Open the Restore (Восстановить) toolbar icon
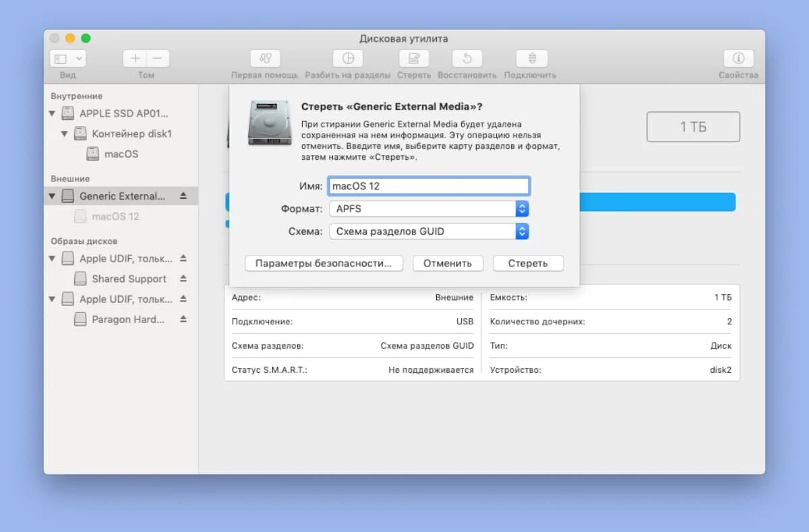The image size is (809, 532). point(467,59)
